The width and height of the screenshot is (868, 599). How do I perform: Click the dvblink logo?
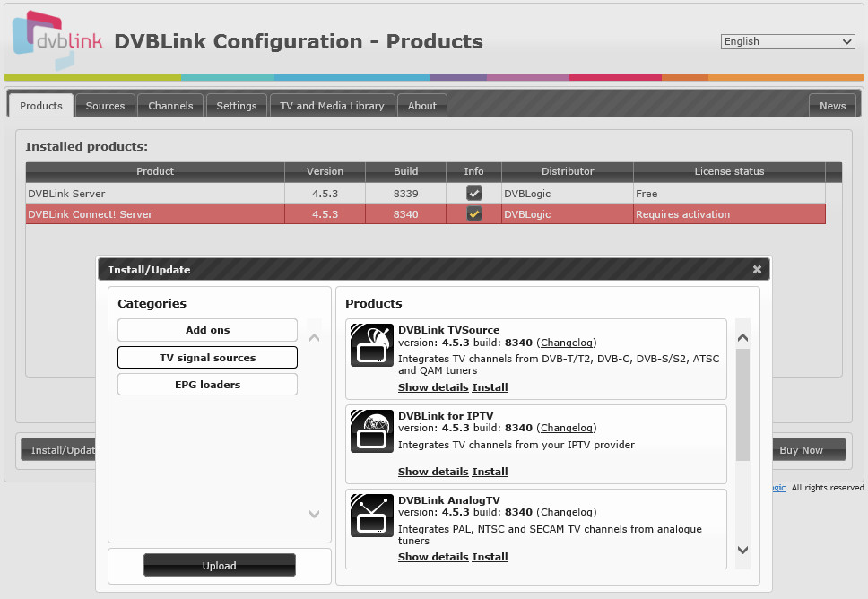point(57,39)
